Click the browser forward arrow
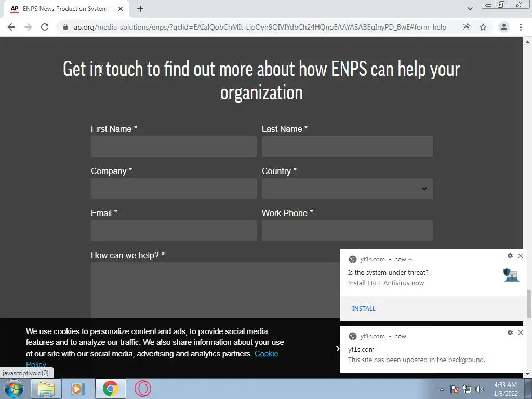The height and width of the screenshot is (399, 532). tap(28, 27)
